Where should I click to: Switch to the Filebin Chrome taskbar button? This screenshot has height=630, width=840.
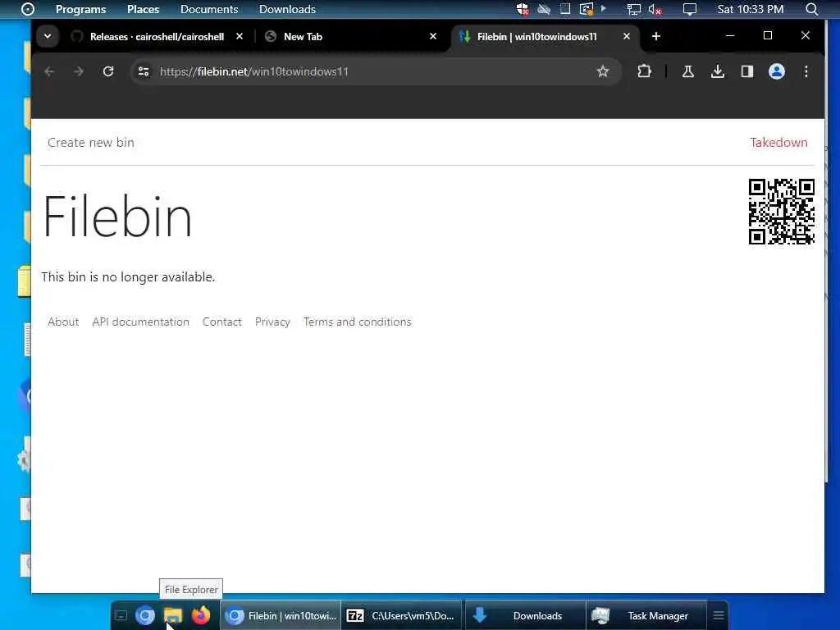click(281, 615)
